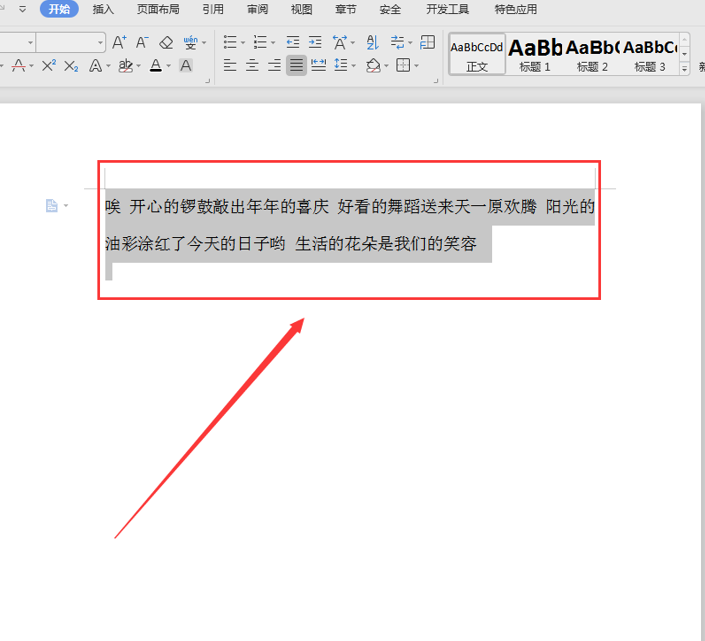Image resolution: width=705 pixels, height=641 pixels.
Task: Expand the full styles gallery
Action: coord(684,69)
